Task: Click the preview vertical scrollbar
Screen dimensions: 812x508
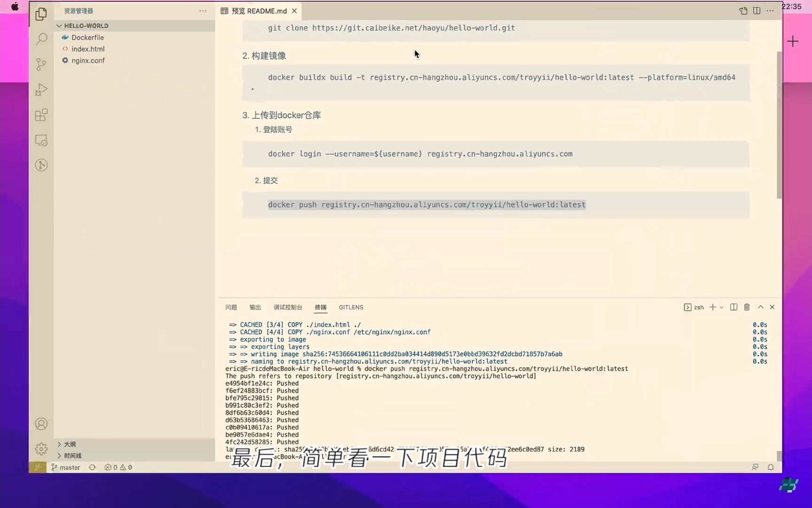Action: coord(779,125)
